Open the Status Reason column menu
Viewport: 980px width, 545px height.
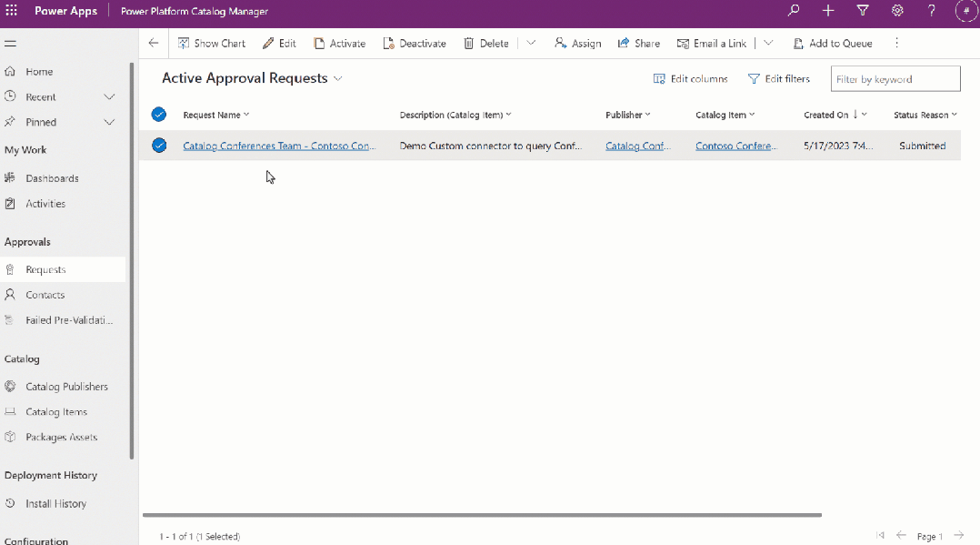click(x=925, y=116)
